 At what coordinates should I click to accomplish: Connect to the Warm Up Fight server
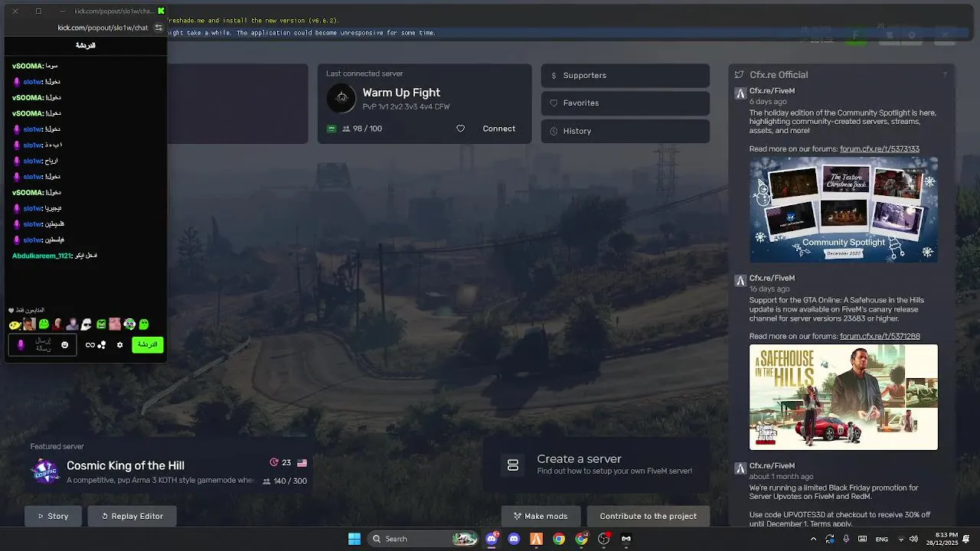pyautogui.click(x=498, y=129)
